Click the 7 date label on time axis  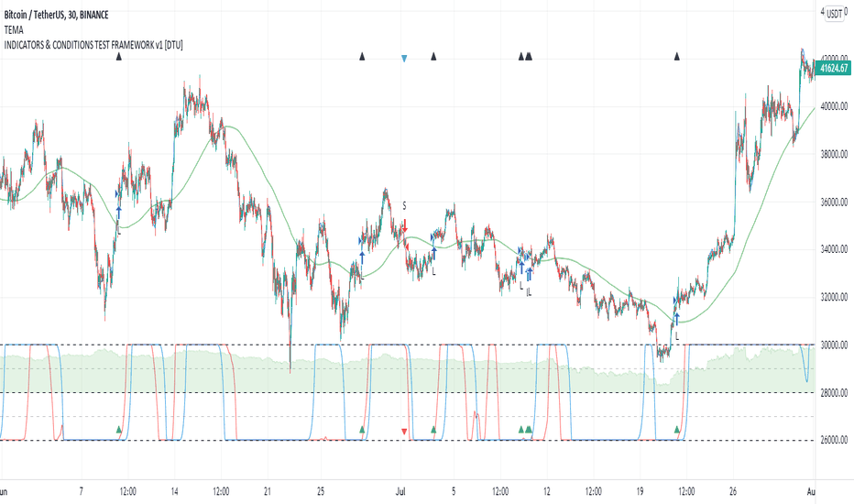click(82, 491)
